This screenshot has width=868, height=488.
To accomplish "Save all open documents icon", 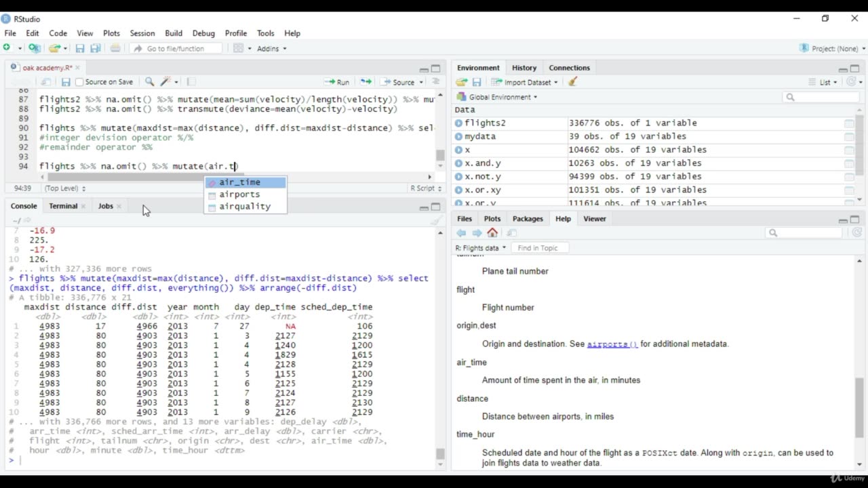I will coord(96,48).
